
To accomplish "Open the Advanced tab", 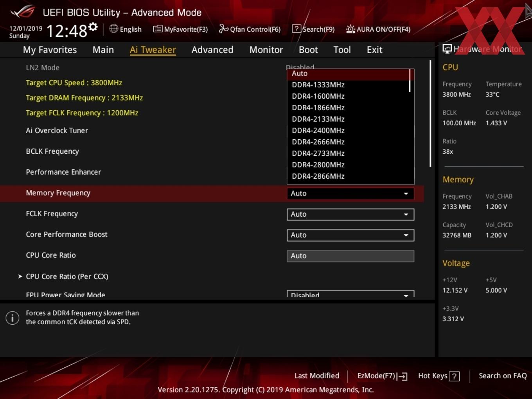I will point(212,50).
